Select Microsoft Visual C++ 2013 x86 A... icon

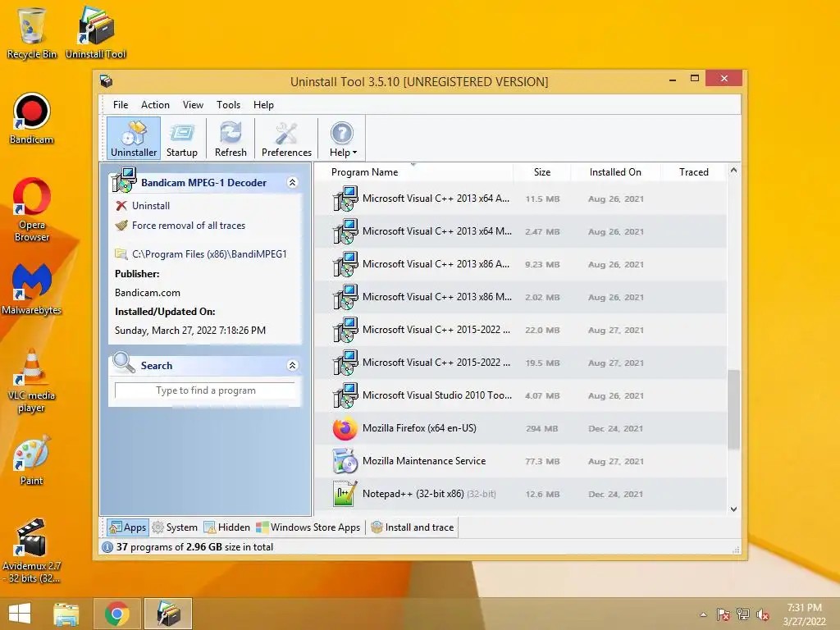tap(345, 264)
